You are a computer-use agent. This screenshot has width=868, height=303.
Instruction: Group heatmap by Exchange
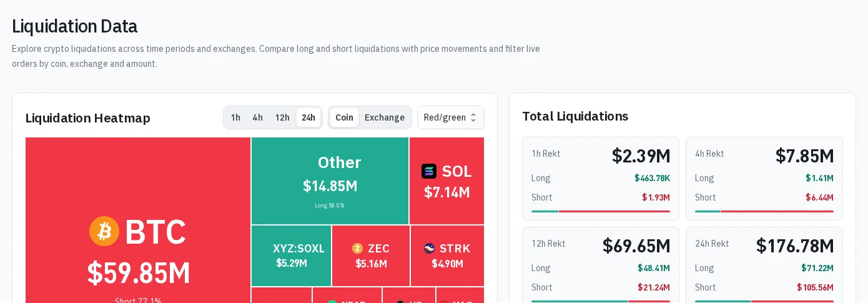[x=385, y=117]
